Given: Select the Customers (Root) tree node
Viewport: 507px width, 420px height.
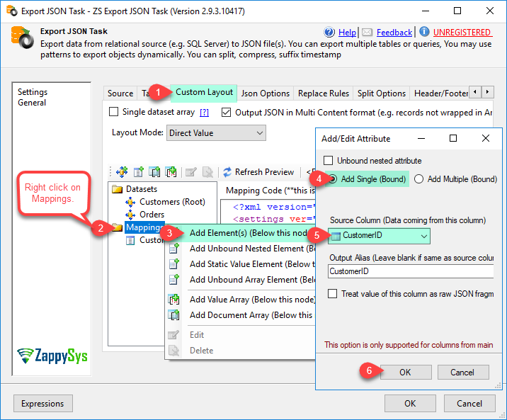Looking at the screenshot, I should click(x=172, y=202).
